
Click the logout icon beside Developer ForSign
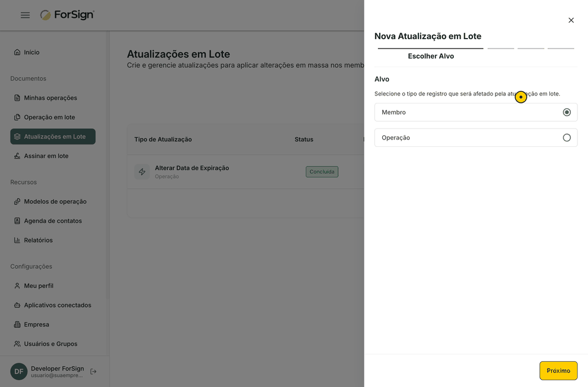coord(93,372)
